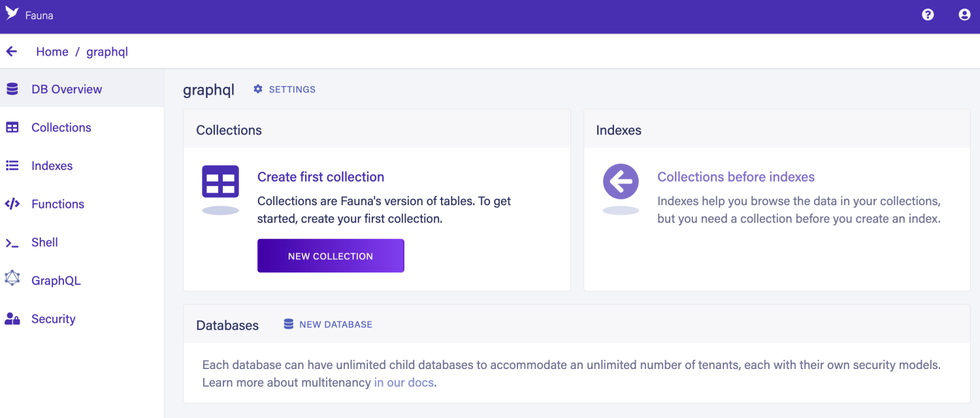Click the Fauna bird logo icon

[12, 14]
